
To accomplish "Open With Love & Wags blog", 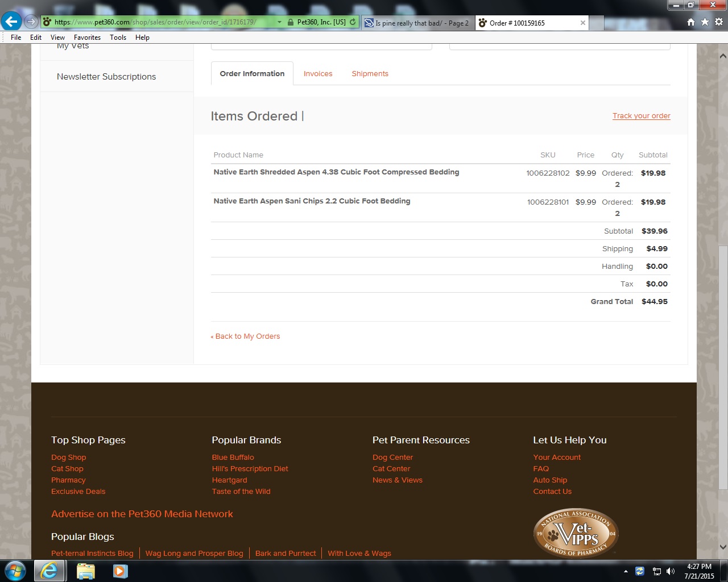I will (x=359, y=553).
